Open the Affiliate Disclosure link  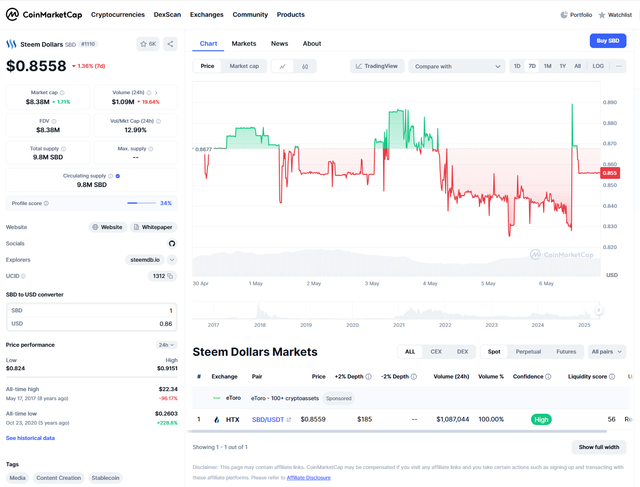pyautogui.click(x=309, y=478)
